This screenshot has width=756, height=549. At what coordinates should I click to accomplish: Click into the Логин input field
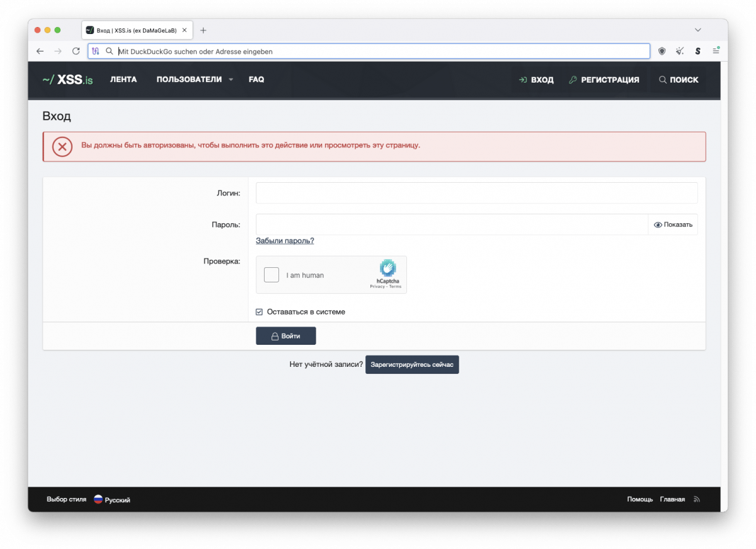pos(476,193)
